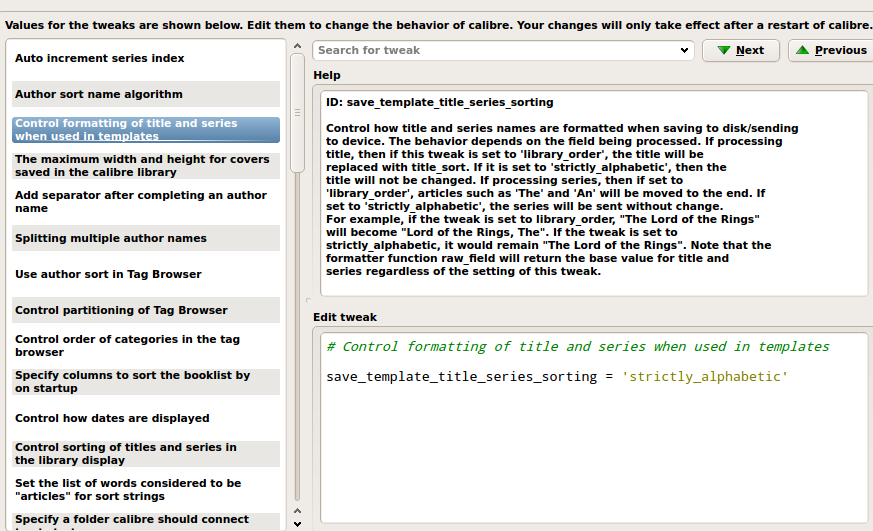Select 'Use author sort in Tag Browser' tweak
Image resolution: width=873 pixels, height=531 pixels.
[x=146, y=274]
